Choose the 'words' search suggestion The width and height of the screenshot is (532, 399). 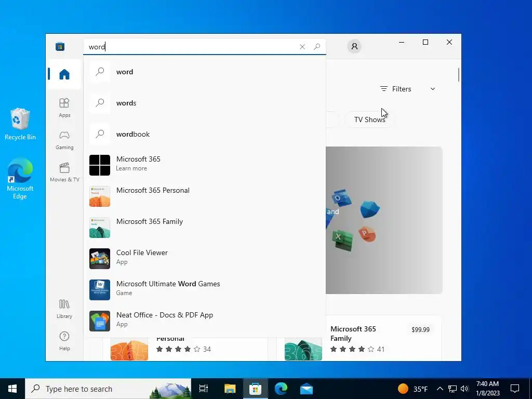(x=205, y=103)
